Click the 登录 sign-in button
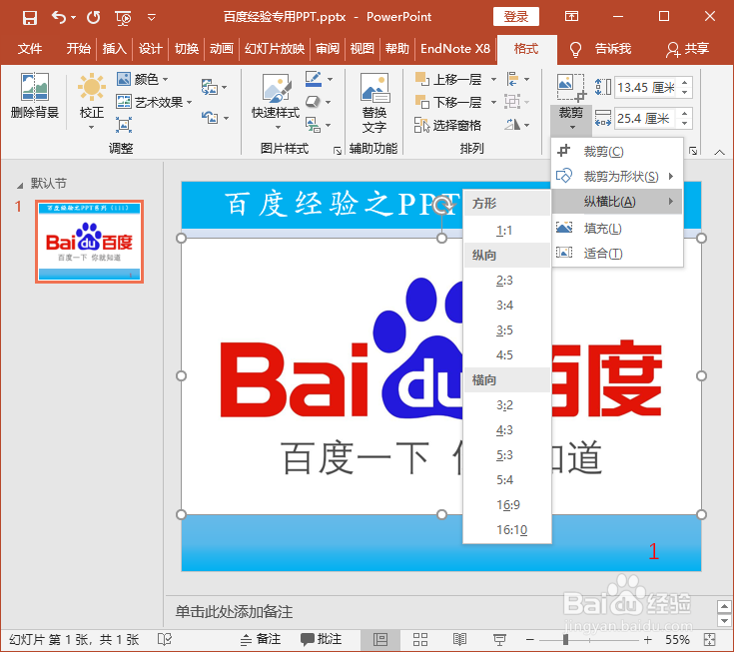734x652 pixels. pyautogui.click(x=516, y=17)
